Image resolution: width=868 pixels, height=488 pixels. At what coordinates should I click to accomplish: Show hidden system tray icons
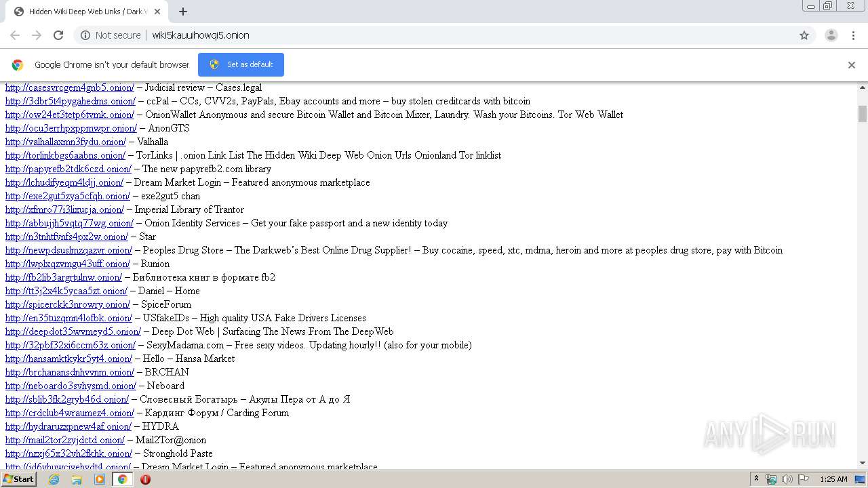click(x=756, y=479)
